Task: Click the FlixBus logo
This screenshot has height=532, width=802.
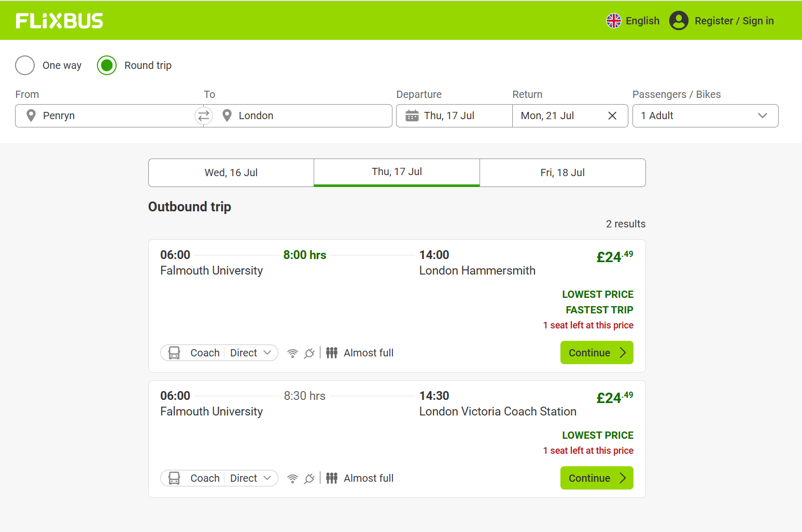Action: point(59,20)
